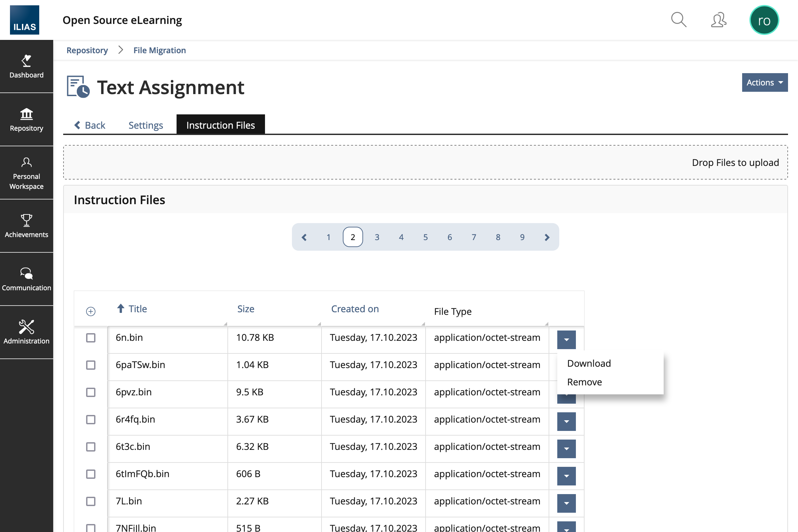This screenshot has height=532, width=798.
Task: Select the 6r4fq.bin row checkbox
Action: (90, 420)
